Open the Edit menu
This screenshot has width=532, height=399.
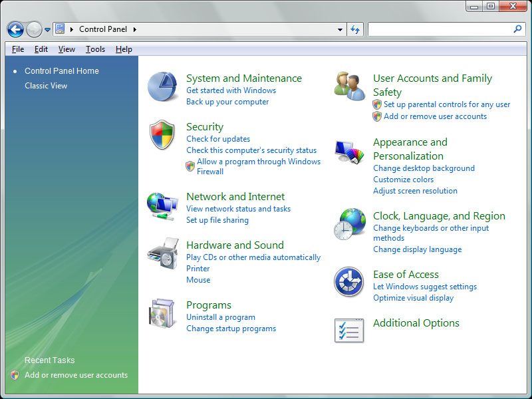click(x=41, y=49)
